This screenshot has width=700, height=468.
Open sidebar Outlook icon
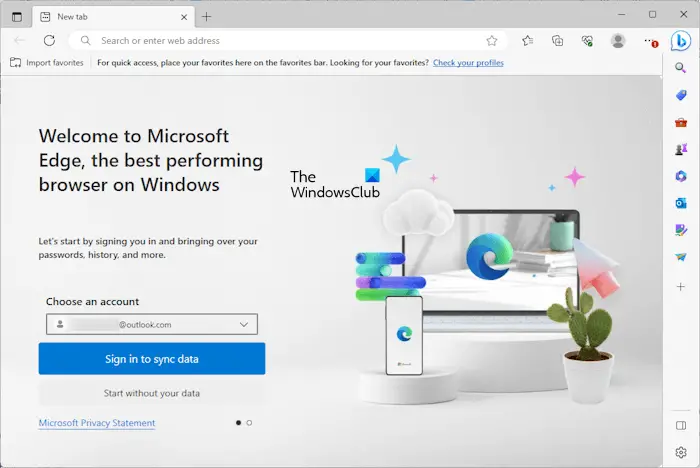click(681, 203)
